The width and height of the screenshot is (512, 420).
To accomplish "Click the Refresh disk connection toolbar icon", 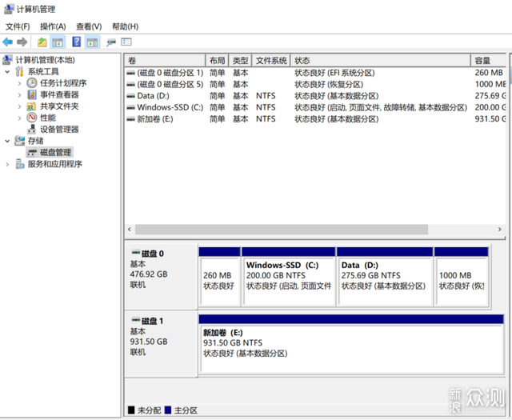I will (x=111, y=42).
